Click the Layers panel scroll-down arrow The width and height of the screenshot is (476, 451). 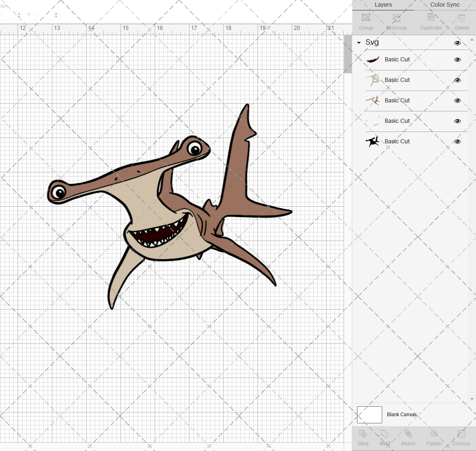(x=471, y=399)
